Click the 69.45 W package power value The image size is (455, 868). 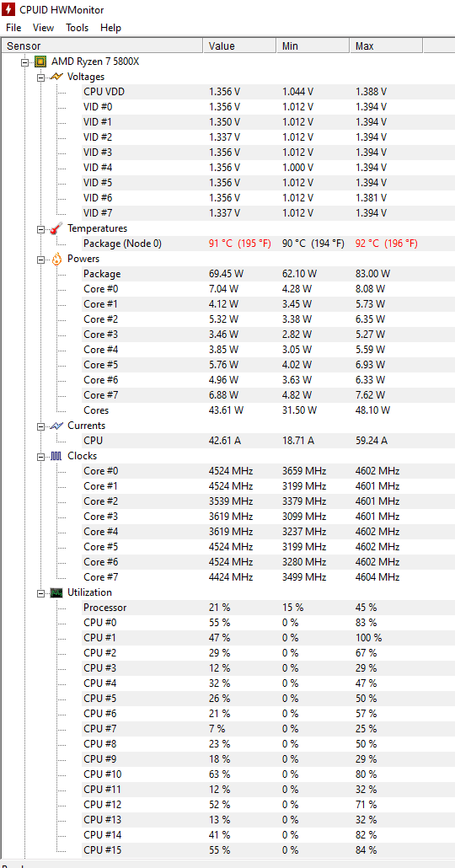(225, 274)
